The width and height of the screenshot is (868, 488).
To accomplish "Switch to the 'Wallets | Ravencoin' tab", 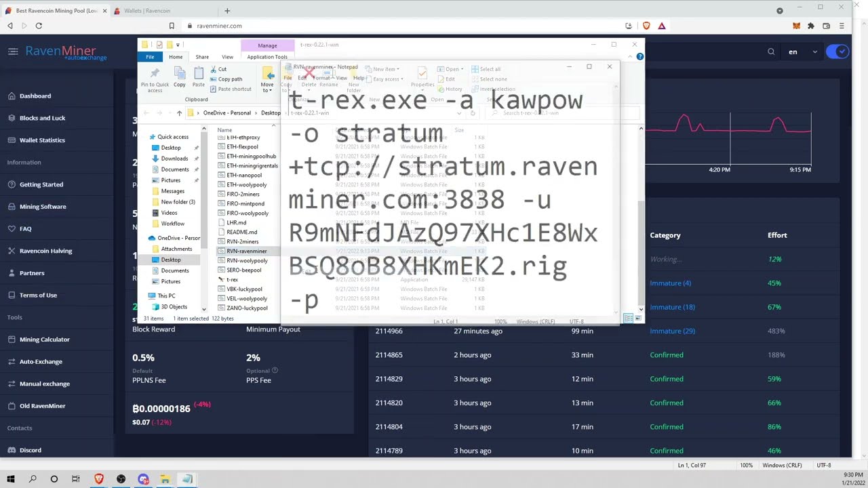I will pyautogui.click(x=162, y=11).
